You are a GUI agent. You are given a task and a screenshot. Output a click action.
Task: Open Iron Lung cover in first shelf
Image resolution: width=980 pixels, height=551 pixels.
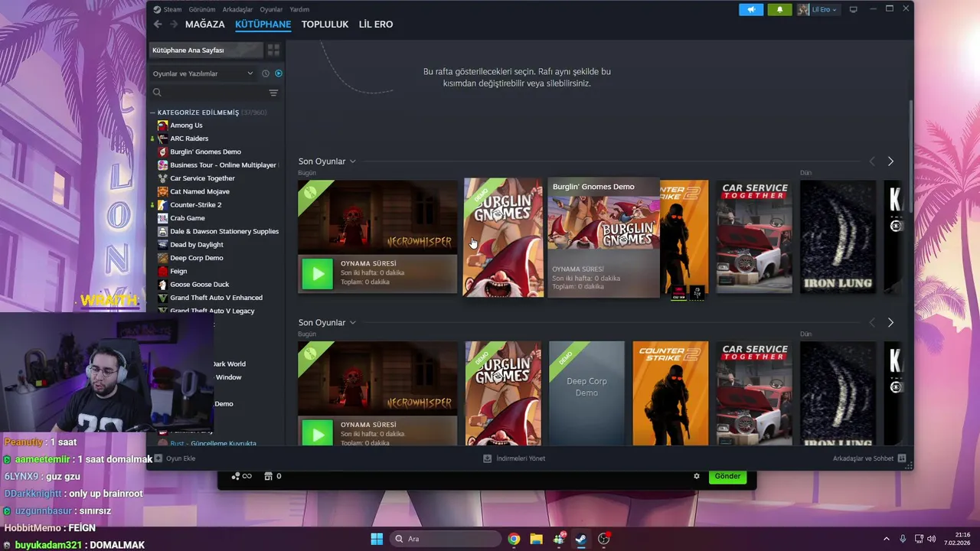838,237
